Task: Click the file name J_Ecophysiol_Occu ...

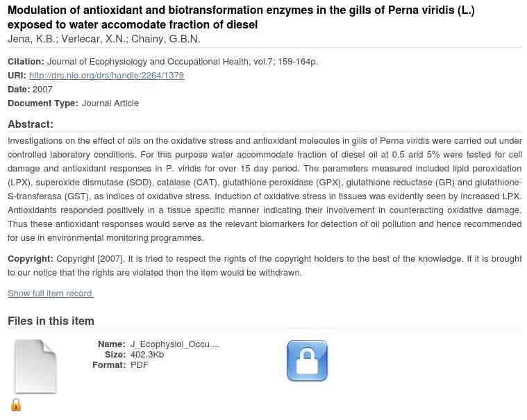Action: coord(174,344)
